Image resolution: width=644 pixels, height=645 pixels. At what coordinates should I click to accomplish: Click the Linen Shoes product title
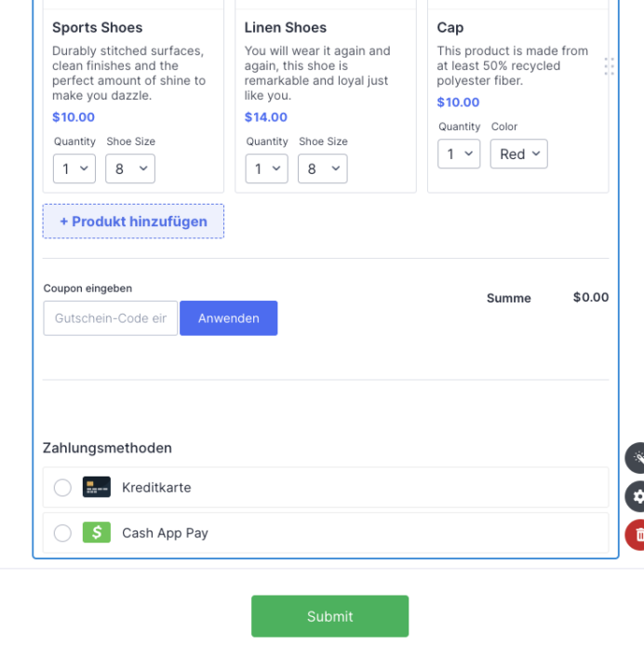point(286,28)
